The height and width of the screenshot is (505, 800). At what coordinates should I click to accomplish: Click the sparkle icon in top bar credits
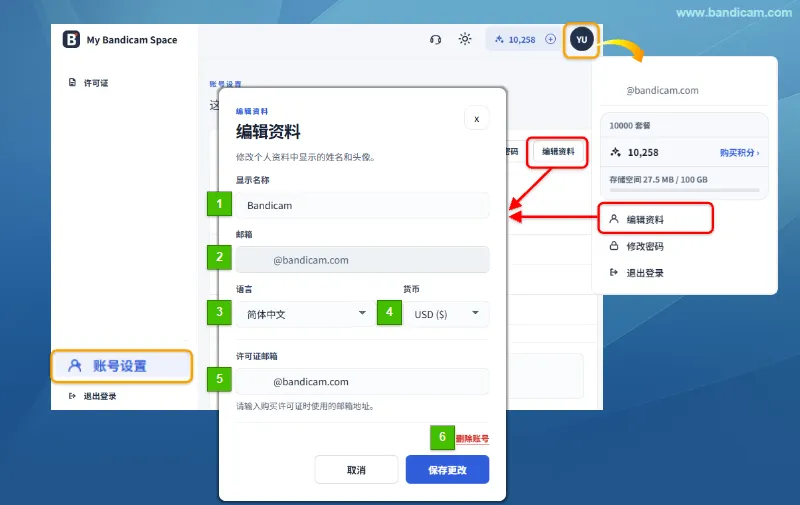(499, 39)
